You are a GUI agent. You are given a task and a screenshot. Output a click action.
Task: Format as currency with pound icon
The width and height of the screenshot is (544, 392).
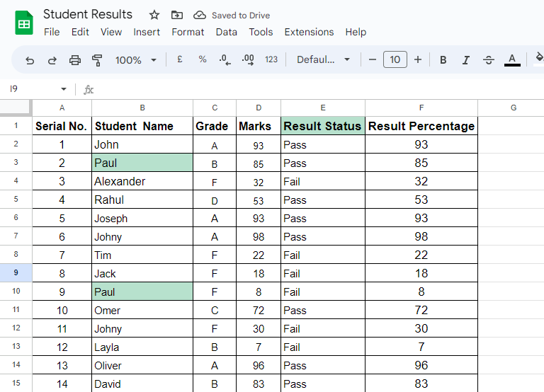click(180, 59)
